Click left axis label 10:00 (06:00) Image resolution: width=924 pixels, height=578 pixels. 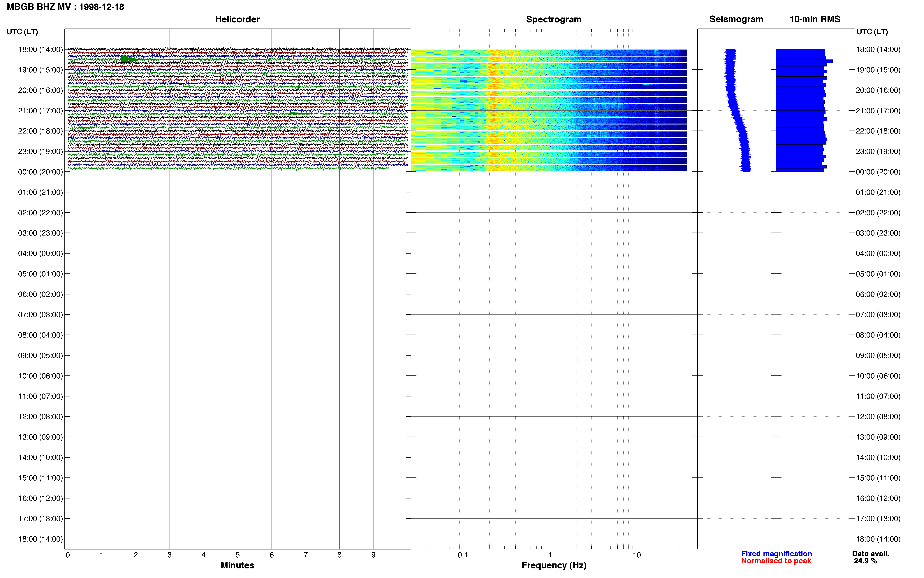41,376
